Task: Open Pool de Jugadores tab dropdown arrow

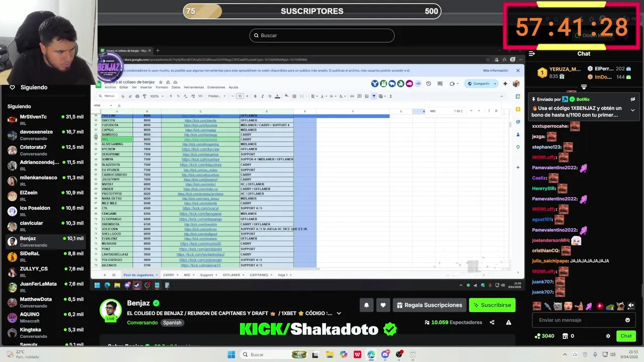Action: 157,275
